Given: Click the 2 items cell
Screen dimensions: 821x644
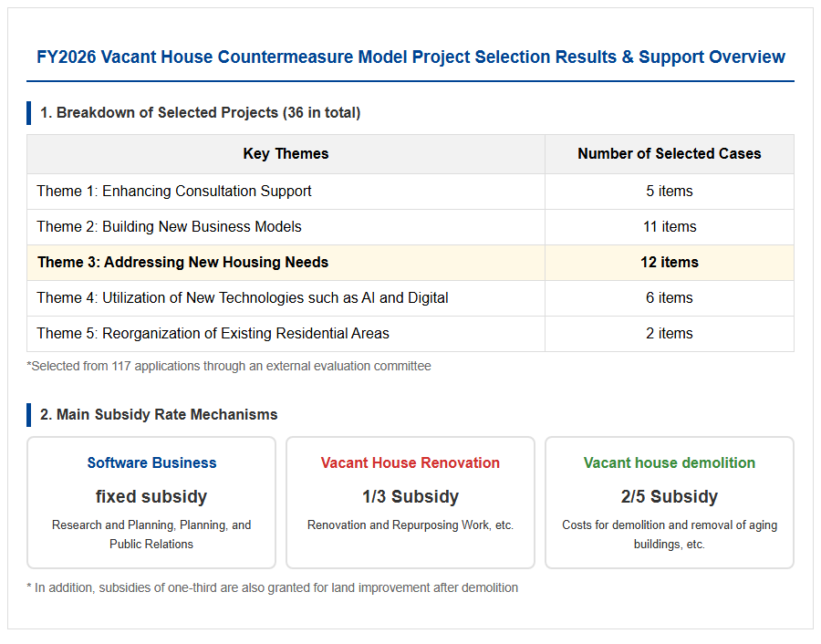Looking at the screenshot, I should (670, 334).
